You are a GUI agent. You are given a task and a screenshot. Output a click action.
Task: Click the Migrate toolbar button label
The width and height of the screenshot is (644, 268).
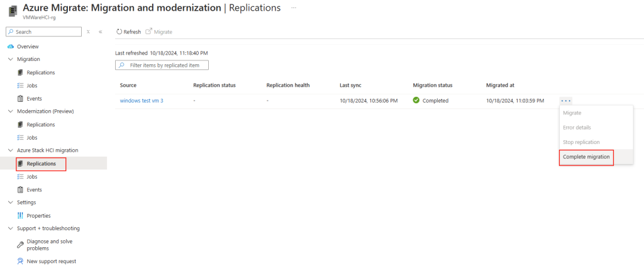tap(163, 31)
